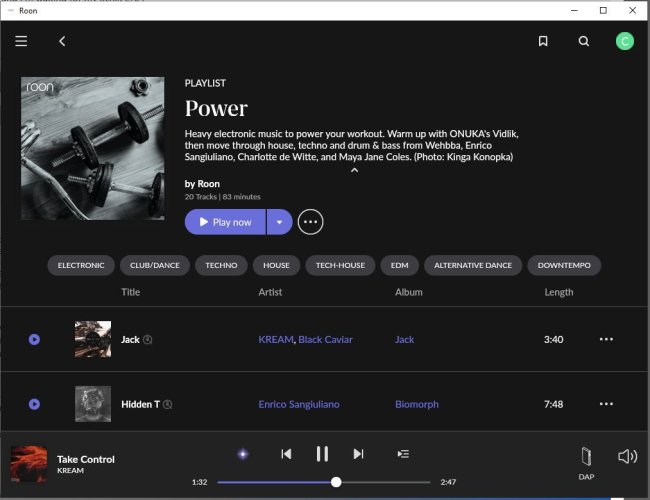Select the EDM genre tag
Screen dimensions: 650x500
pyautogui.click(x=399, y=265)
